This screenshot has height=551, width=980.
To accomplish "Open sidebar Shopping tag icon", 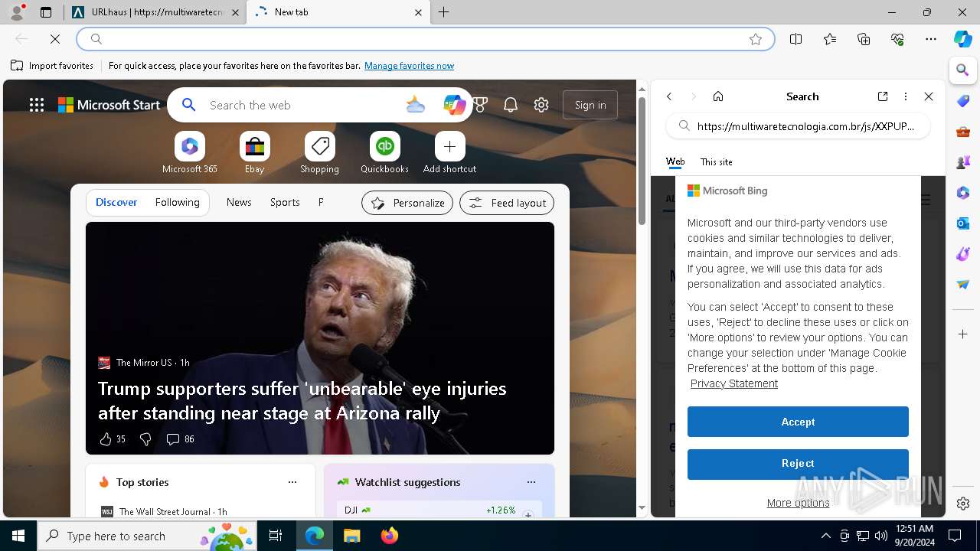I will 963,101.
